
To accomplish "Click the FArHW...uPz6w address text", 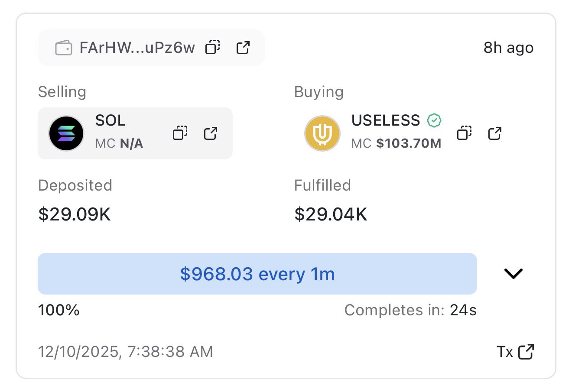I will 137,48.
